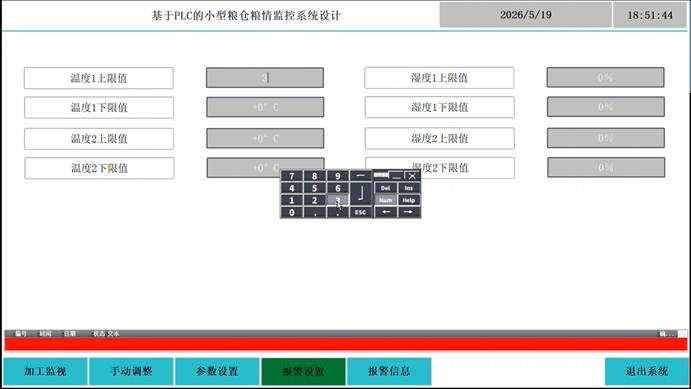This screenshot has width=691, height=389.
Task: Click the system title 基于PLC的小型粮仓粮情监控系统设计
Action: tap(246, 15)
